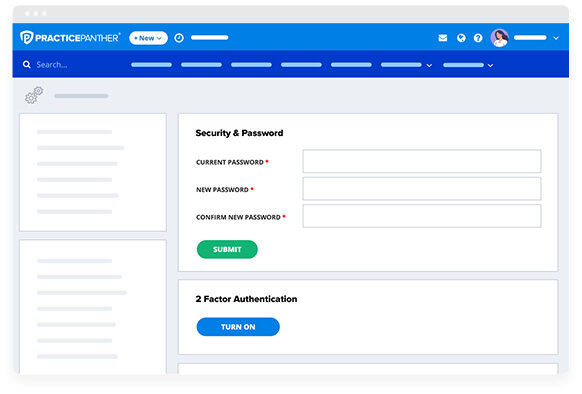Turn on 2 Factor Authentication
The height and width of the screenshot is (394, 582).
tap(238, 327)
